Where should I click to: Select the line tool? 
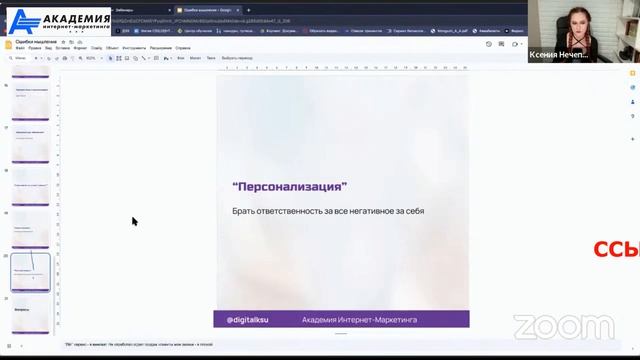tap(143, 58)
